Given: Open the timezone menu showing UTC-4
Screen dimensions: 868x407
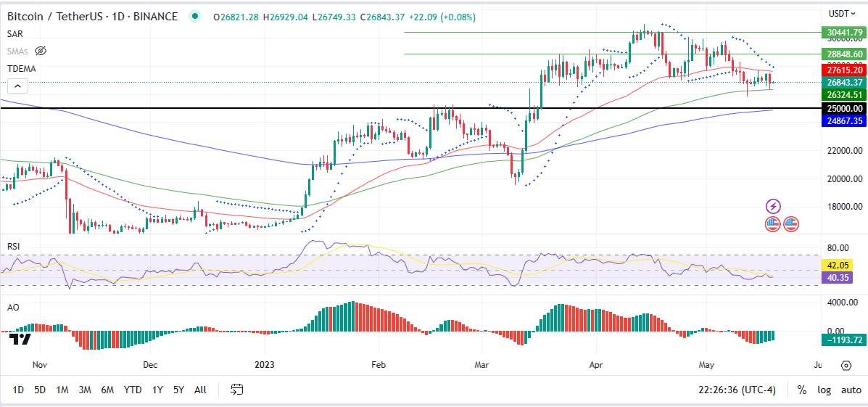Looking at the screenshot, I should pyautogui.click(x=732, y=390).
